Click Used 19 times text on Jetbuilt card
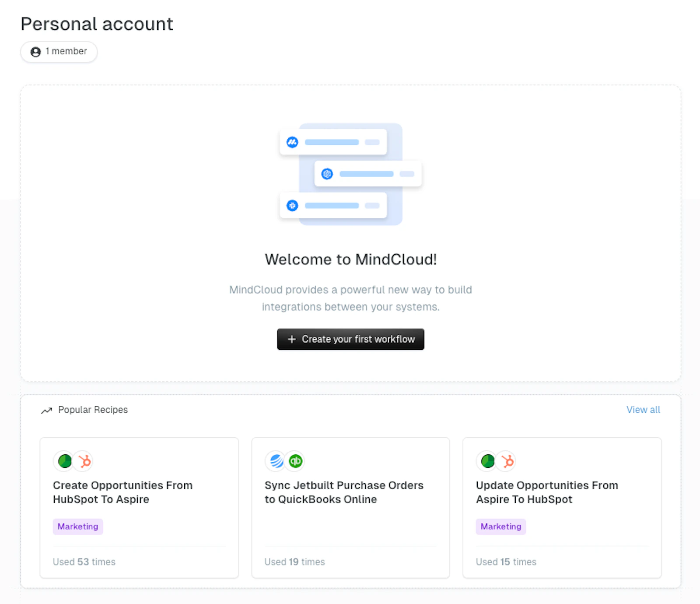This screenshot has width=700, height=604. click(x=294, y=562)
